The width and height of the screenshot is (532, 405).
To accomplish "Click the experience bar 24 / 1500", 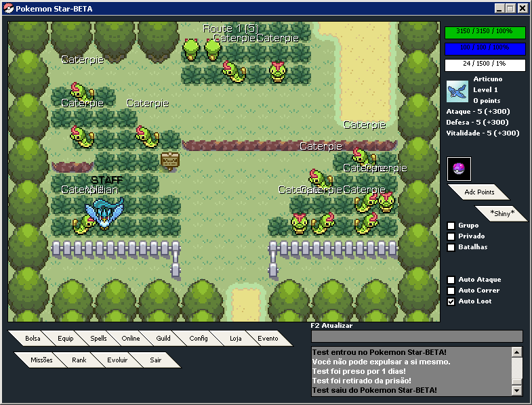I will [x=485, y=65].
